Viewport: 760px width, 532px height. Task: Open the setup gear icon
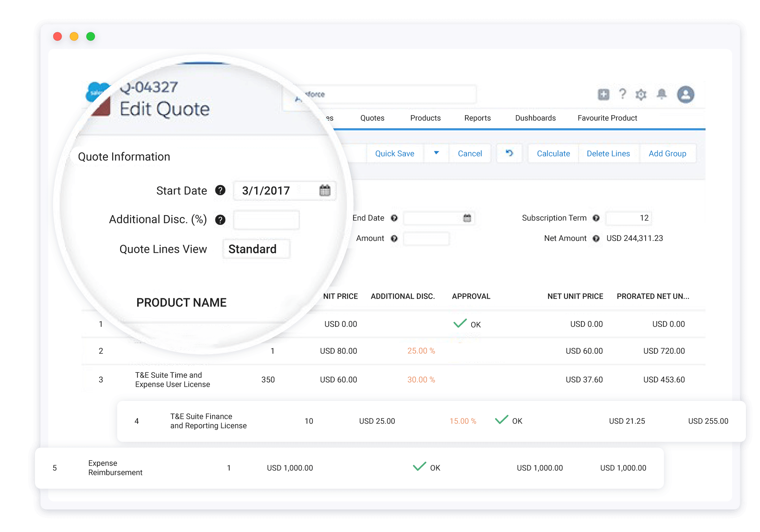point(641,95)
